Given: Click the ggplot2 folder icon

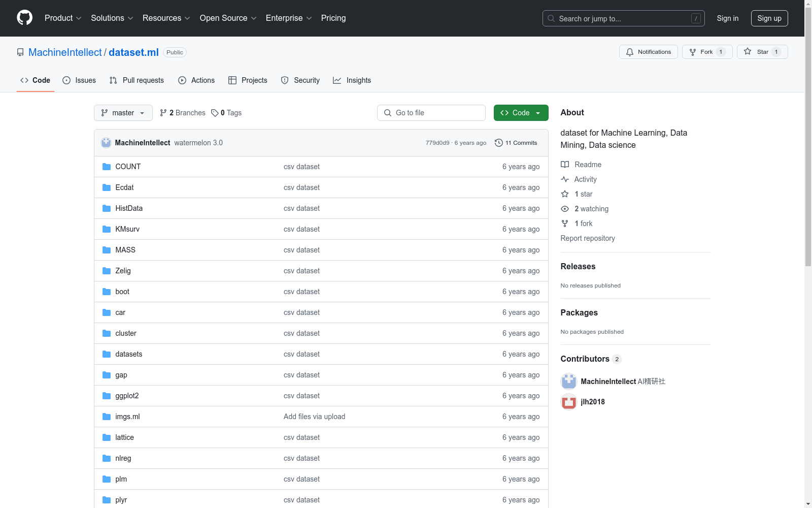Looking at the screenshot, I should pos(107,396).
